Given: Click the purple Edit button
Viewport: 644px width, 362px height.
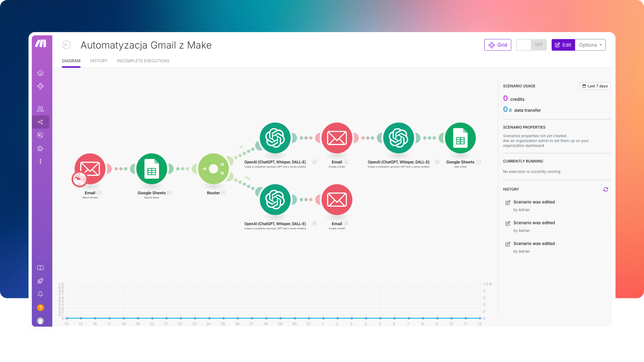Looking at the screenshot, I should [x=563, y=45].
